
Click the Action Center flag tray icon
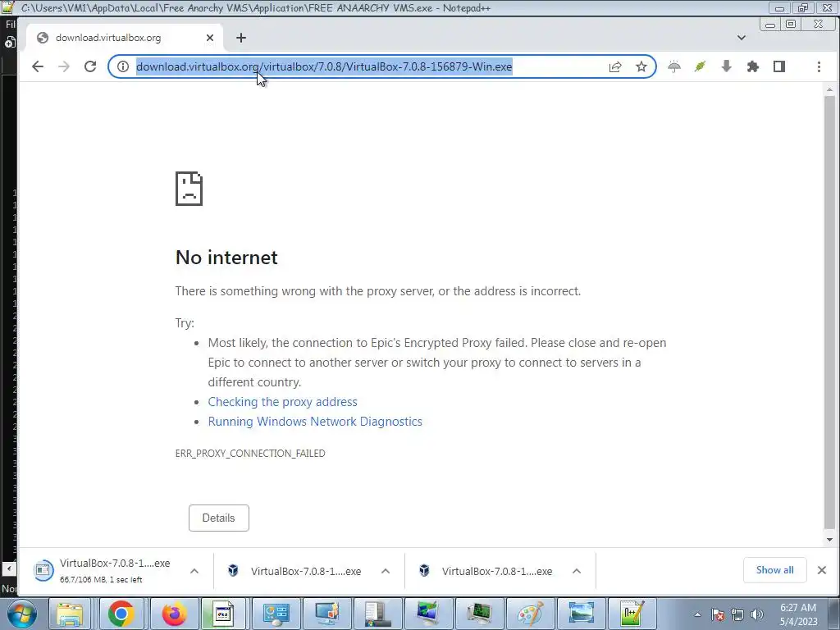point(718,614)
